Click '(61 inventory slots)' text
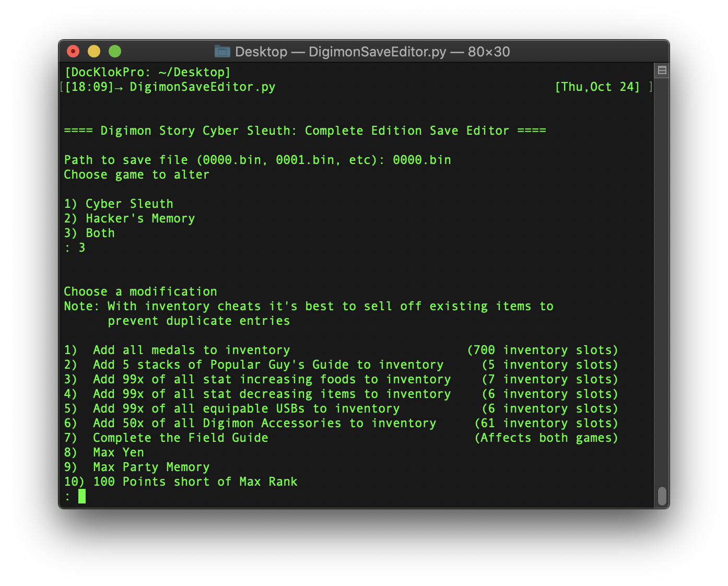Screen dimensions: 728x586 point(547,423)
